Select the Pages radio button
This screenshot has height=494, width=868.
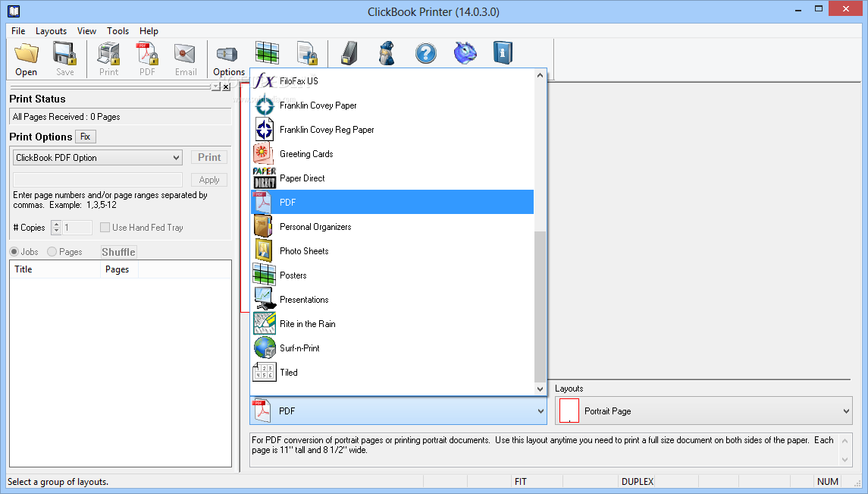click(52, 252)
